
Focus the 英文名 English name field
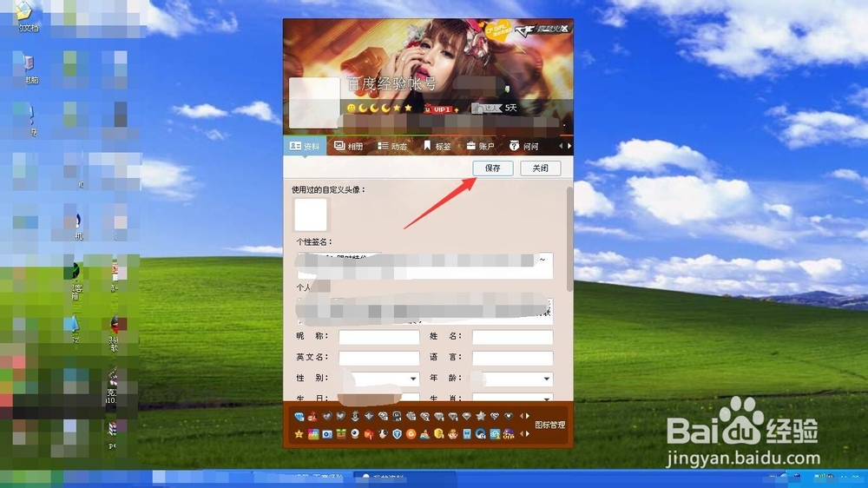coord(379,358)
